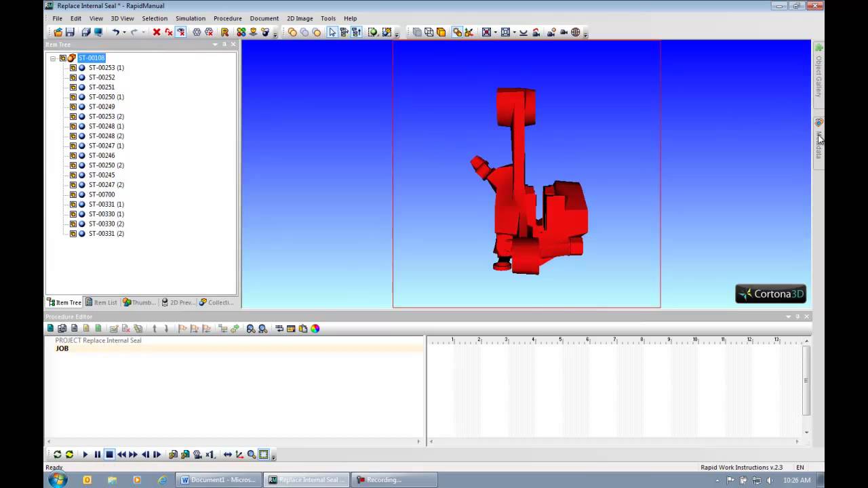Image resolution: width=868 pixels, height=488 pixels.
Task: Click the Recording taskbar button
Action: click(x=395, y=480)
